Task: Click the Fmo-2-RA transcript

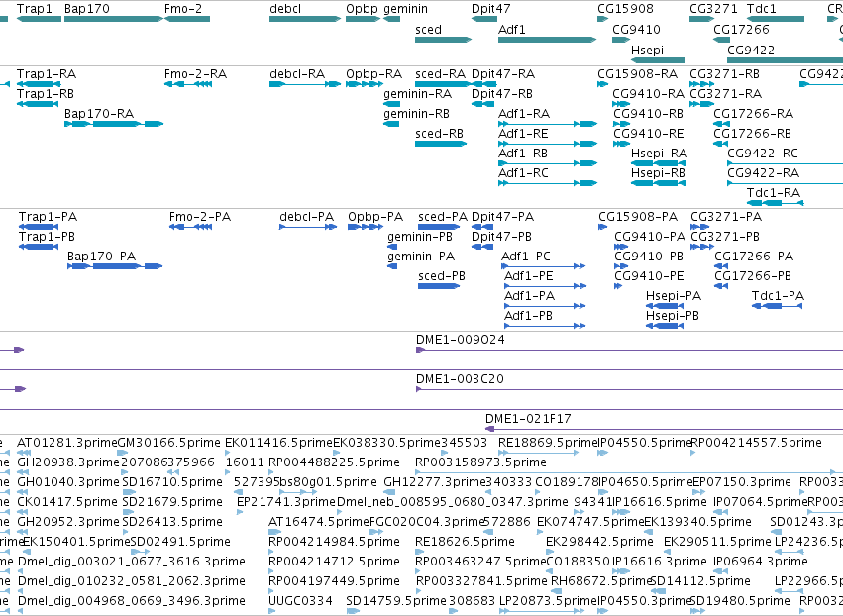Action: [187, 84]
